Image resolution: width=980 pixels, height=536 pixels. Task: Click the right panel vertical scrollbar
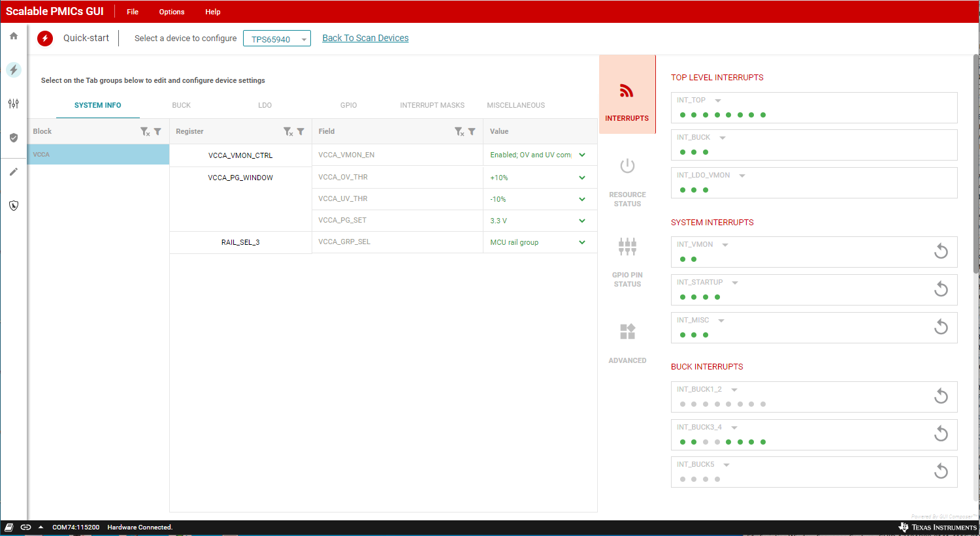(976, 163)
